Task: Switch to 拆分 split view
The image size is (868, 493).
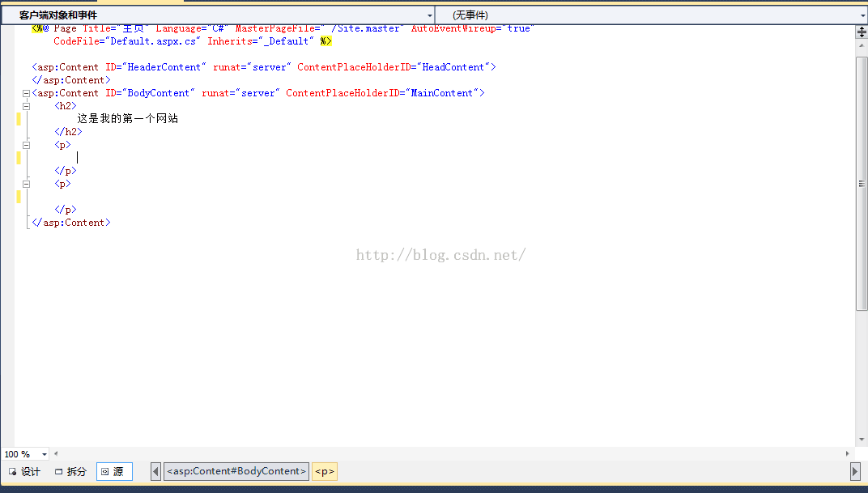Action: click(71, 471)
